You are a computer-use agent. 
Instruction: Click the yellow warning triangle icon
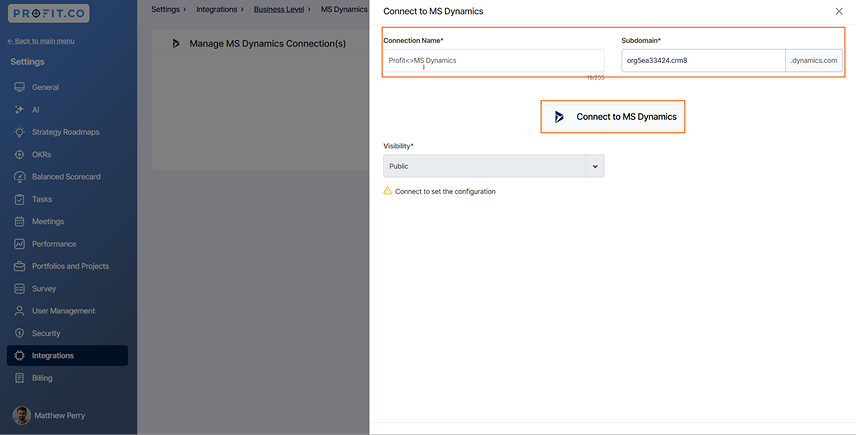click(388, 191)
